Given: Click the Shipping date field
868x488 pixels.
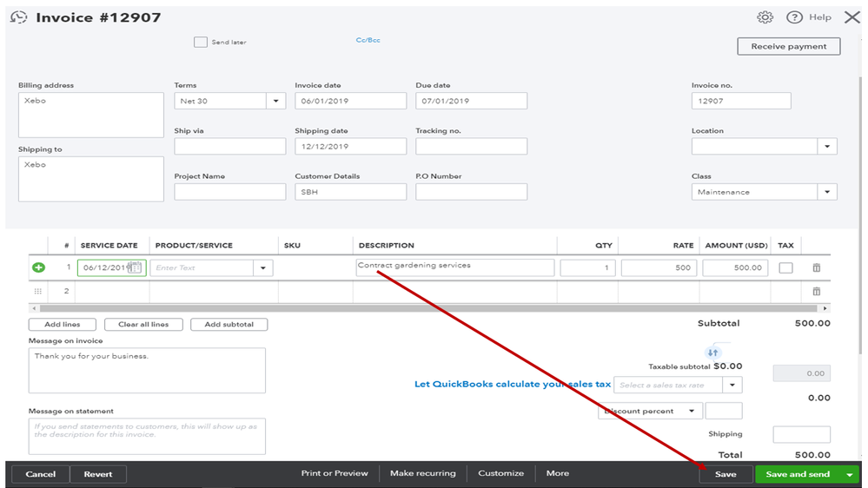Looking at the screenshot, I should [350, 147].
